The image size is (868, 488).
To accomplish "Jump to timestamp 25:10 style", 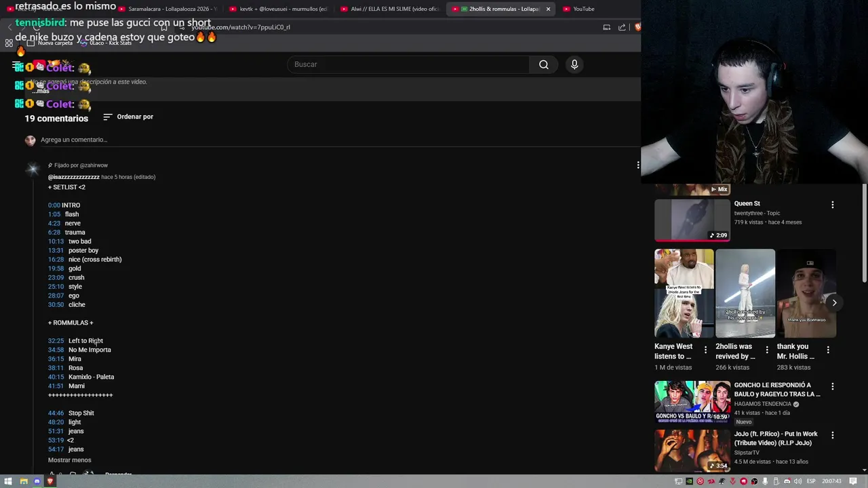I will tap(56, 287).
